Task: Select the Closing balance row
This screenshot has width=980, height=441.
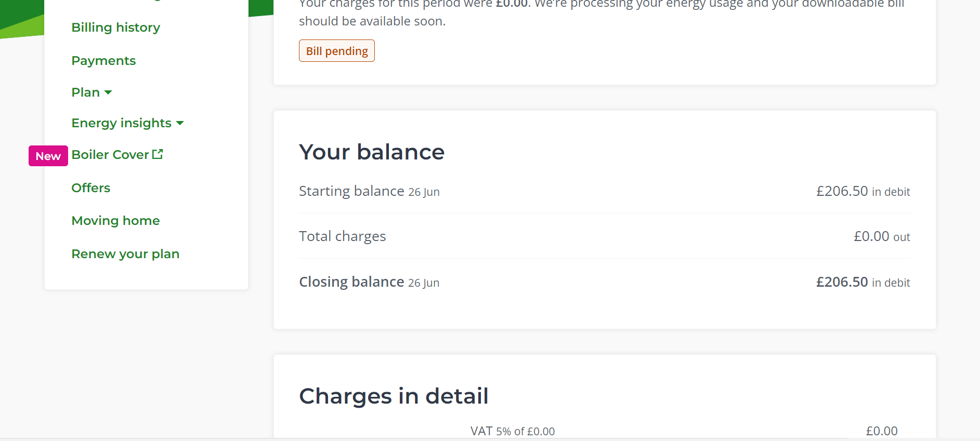Action: 605,282
